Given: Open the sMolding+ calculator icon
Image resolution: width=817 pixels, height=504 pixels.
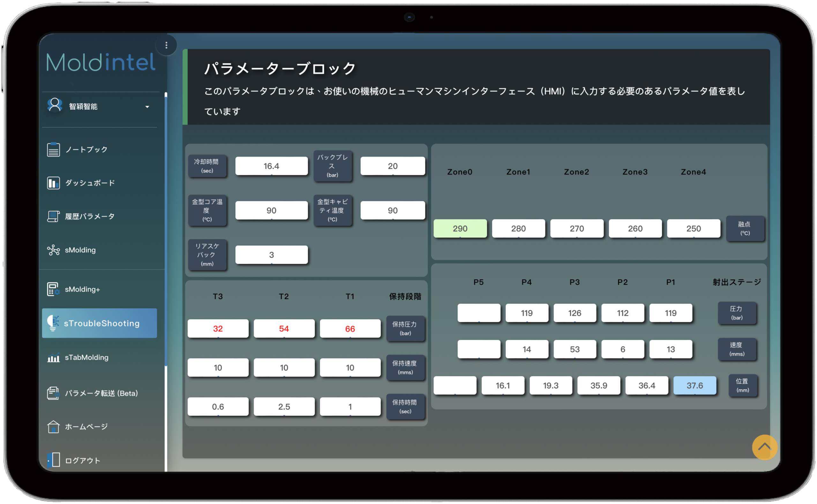Looking at the screenshot, I should click(x=53, y=289).
